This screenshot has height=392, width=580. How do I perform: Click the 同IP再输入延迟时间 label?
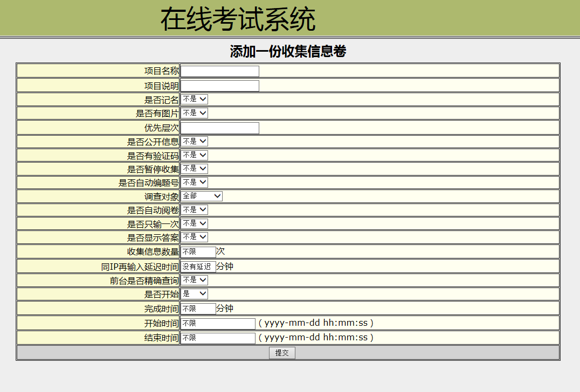[x=140, y=267]
